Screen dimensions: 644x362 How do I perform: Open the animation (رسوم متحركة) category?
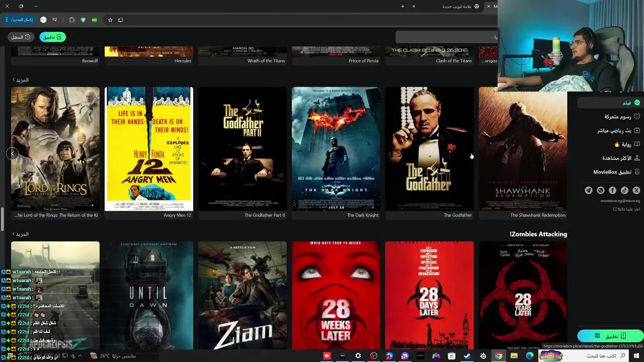(x=622, y=117)
